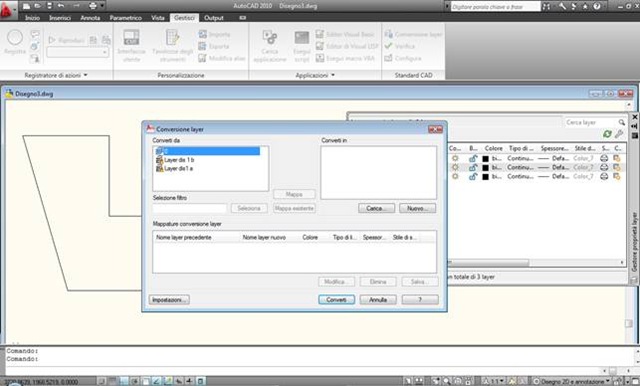Toggle freeze sun icon in highlighted layer row
This screenshot has width=640, height=386.
[x=455, y=167]
